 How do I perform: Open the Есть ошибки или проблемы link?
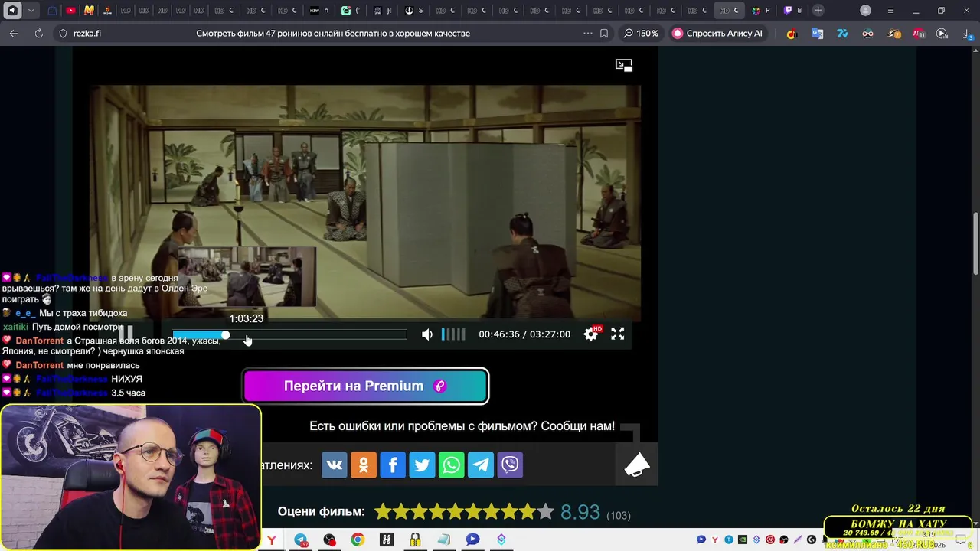pyautogui.click(x=462, y=426)
